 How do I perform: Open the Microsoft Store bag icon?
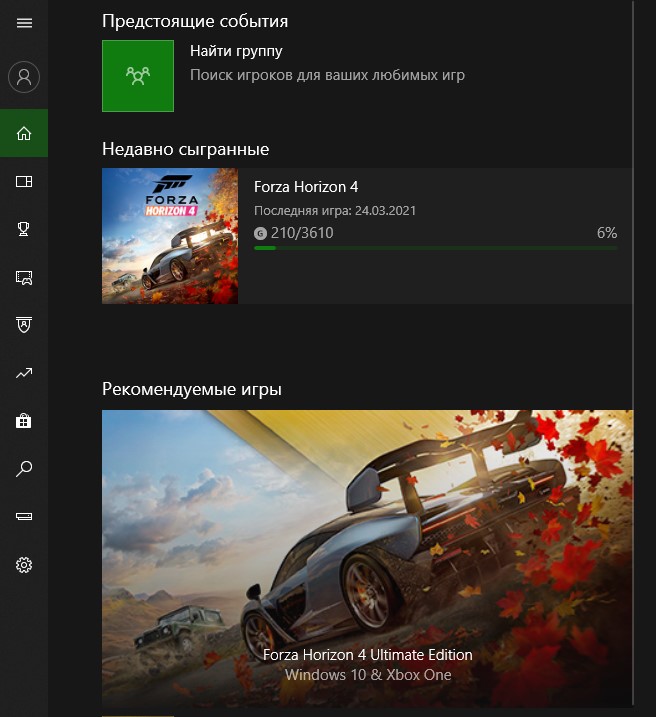[x=24, y=421]
